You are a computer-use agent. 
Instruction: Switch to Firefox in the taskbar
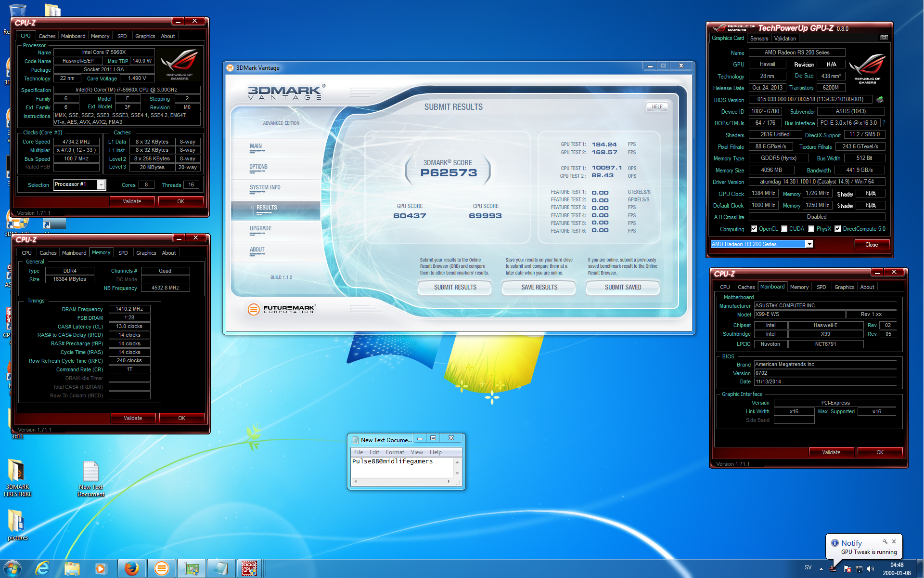tap(131, 568)
